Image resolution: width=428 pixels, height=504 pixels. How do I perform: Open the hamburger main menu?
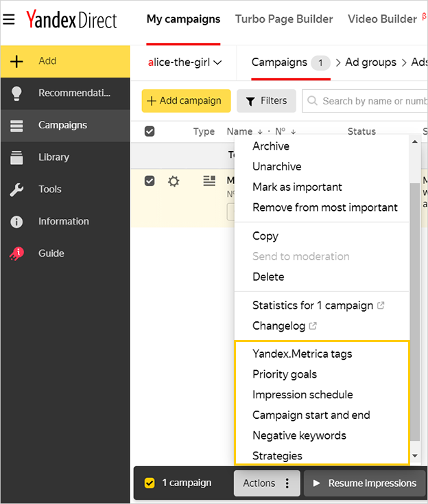(x=9, y=19)
